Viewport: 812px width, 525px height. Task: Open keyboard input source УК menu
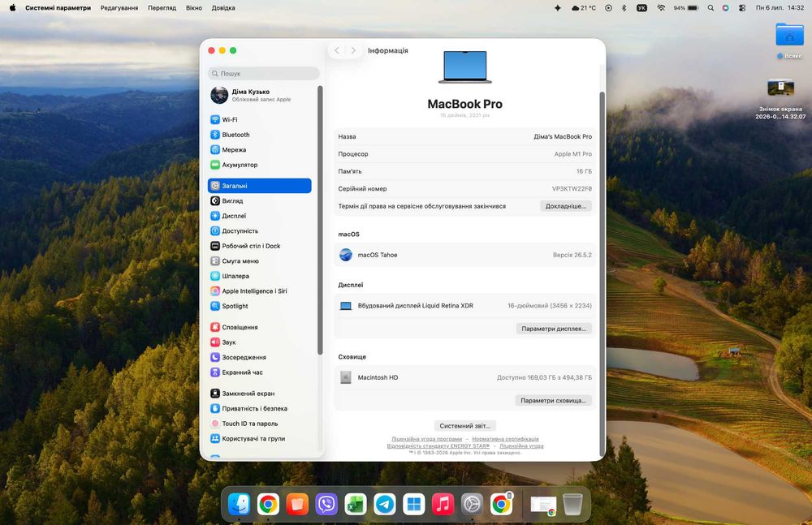point(641,8)
